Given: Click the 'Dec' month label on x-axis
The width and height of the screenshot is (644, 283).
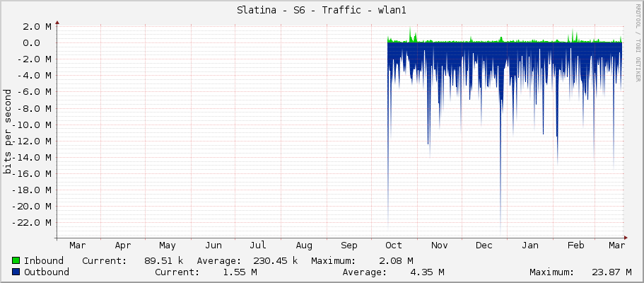Looking at the screenshot, I should click(x=484, y=246).
